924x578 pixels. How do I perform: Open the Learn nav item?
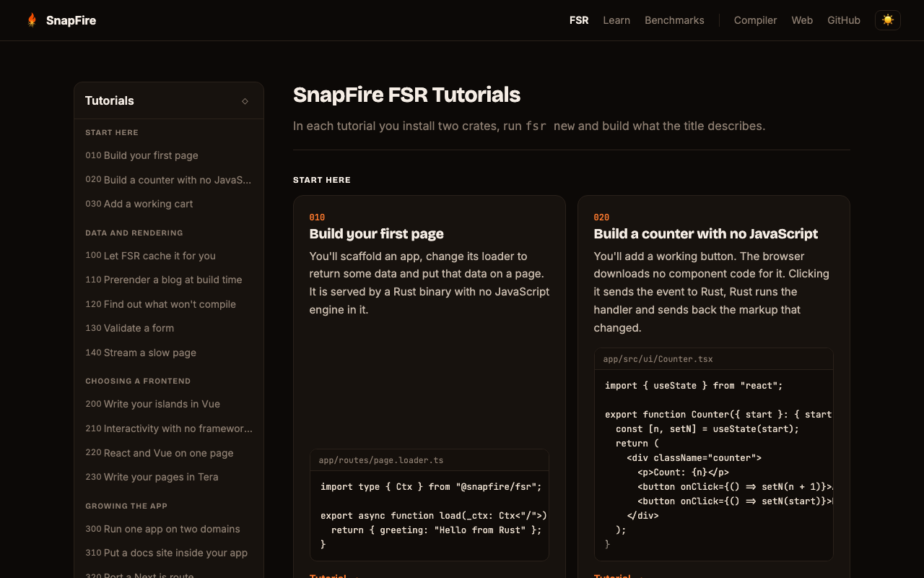(616, 20)
